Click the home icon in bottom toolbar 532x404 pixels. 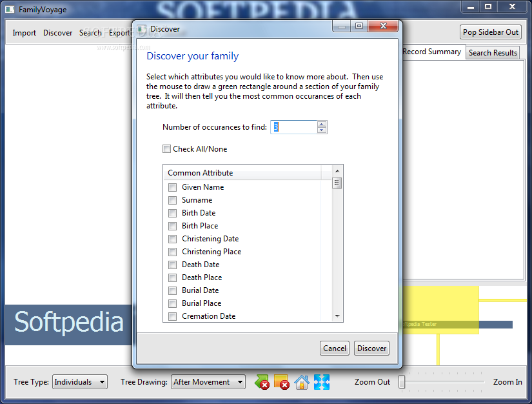[x=302, y=382]
